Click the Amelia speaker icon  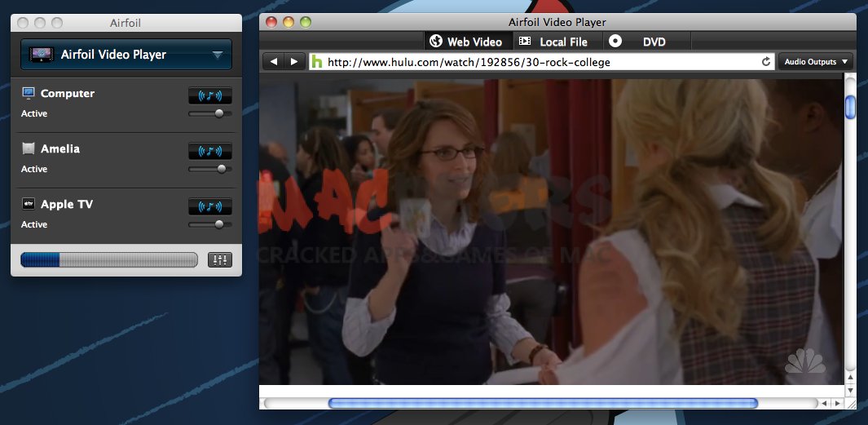tap(29, 148)
